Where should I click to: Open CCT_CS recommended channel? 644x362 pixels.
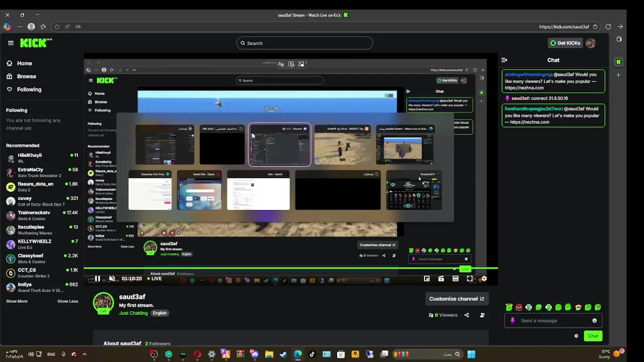coord(42,273)
